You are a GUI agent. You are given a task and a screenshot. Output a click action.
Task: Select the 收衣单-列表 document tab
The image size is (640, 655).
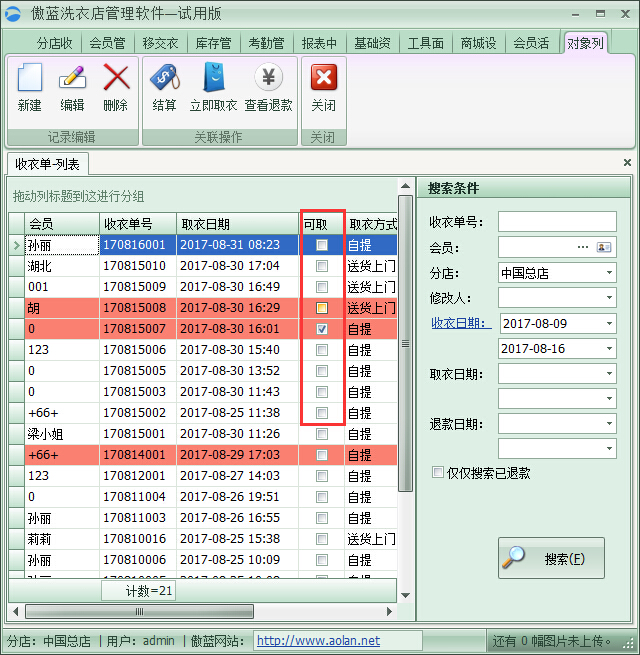point(47,164)
